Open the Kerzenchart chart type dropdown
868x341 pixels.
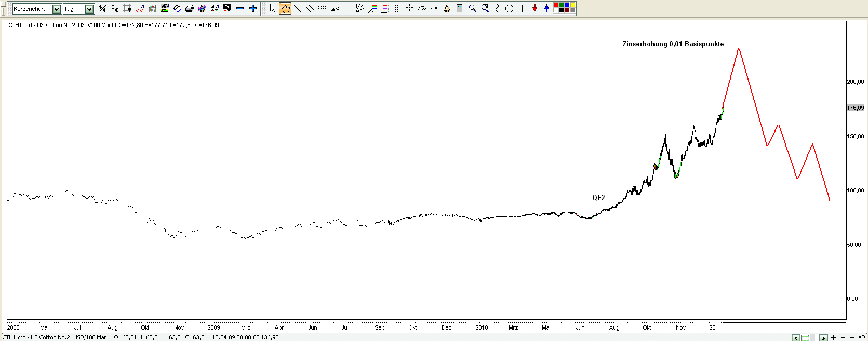(x=57, y=9)
